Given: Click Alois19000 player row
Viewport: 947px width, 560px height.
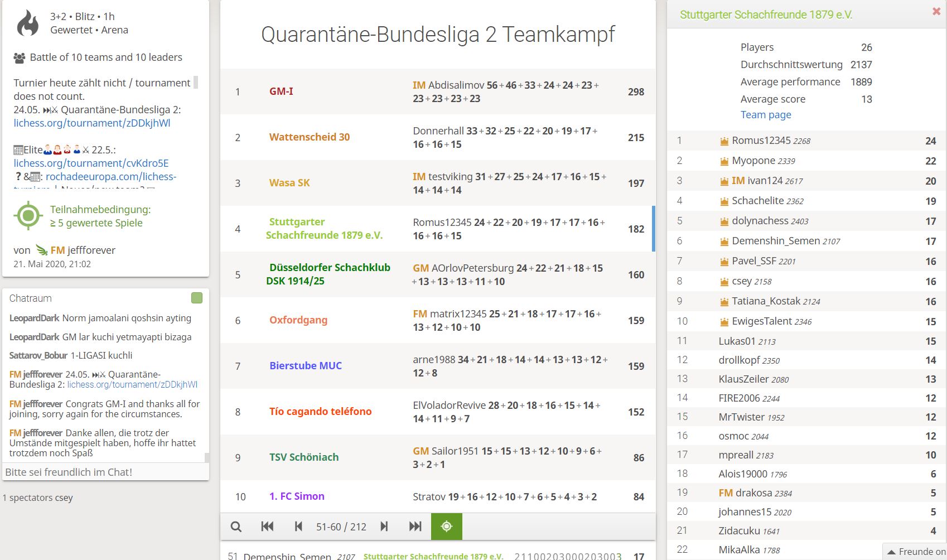Looking at the screenshot, I should pos(806,474).
